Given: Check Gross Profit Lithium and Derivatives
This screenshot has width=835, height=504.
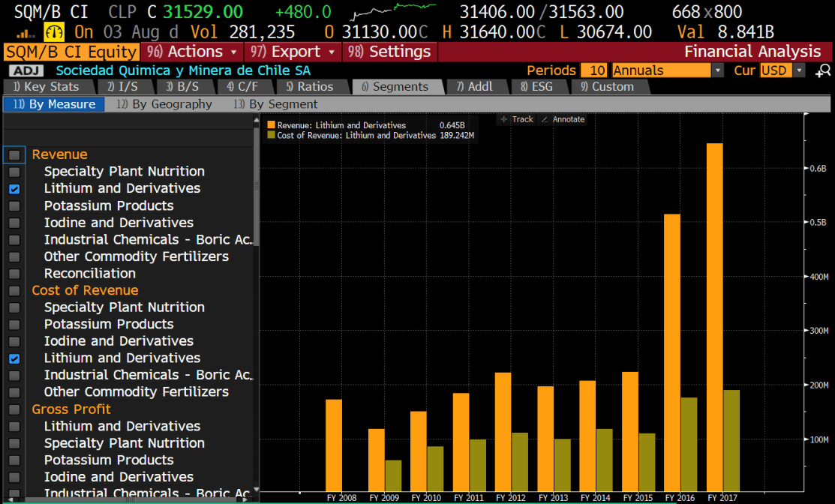Looking at the screenshot, I should (14, 426).
